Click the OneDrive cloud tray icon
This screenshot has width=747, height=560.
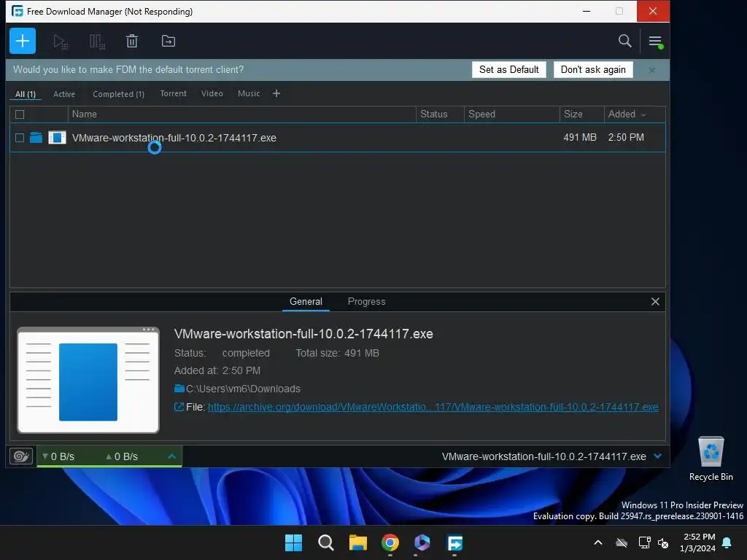point(622,542)
